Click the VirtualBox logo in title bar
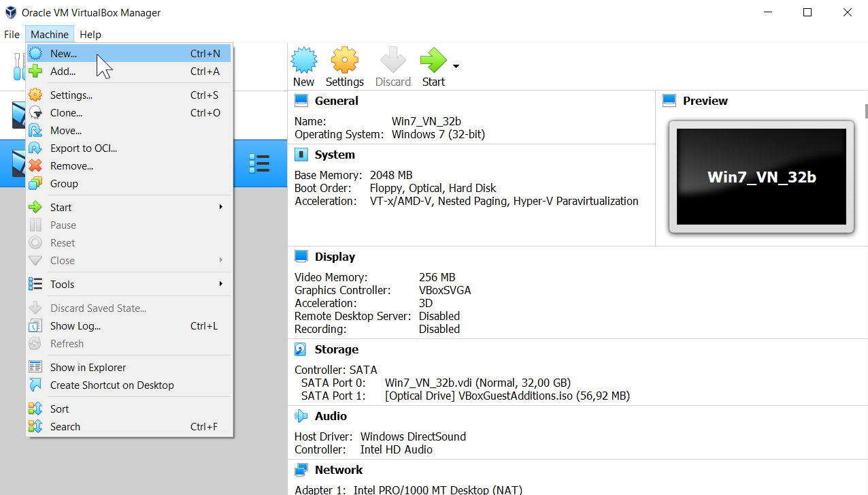The width and height of the screenshot is (868, 495). click(x=11, y=12)
